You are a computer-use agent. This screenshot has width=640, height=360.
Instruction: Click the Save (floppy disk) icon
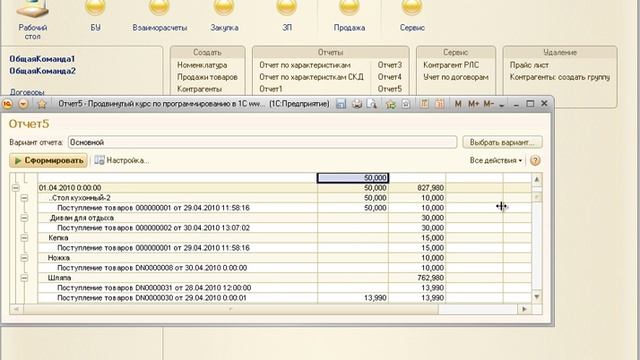pos(341,104)
